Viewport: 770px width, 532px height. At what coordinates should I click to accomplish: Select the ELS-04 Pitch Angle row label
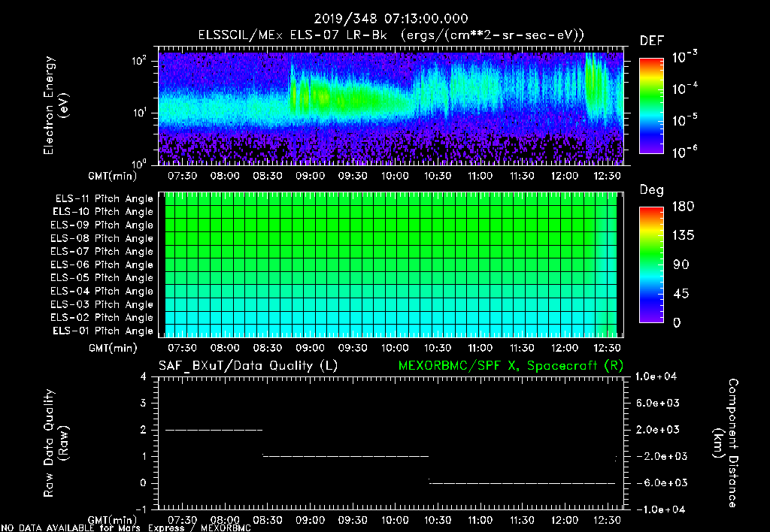tap(102, 292)
